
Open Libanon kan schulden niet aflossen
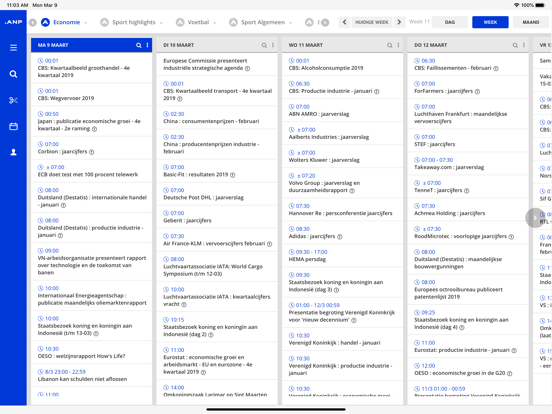click(x=92, y=375)
